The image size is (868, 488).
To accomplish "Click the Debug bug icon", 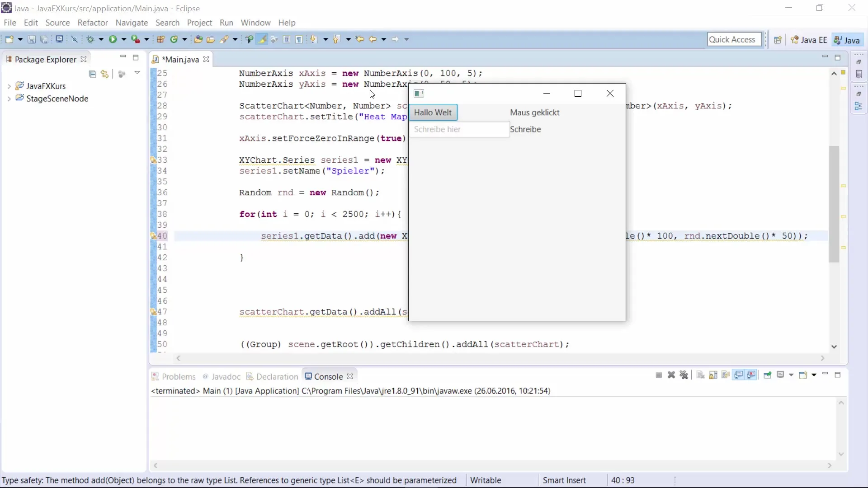I will pos(90,40).
